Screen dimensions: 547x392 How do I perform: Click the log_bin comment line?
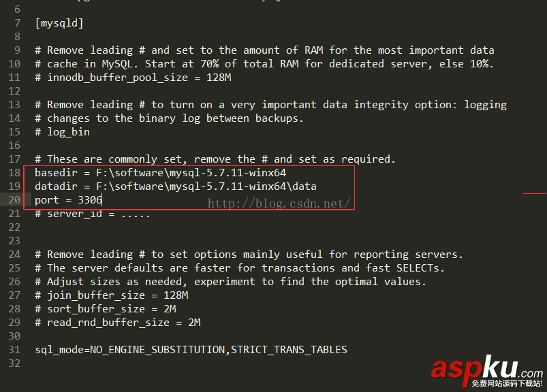(63, 132)
